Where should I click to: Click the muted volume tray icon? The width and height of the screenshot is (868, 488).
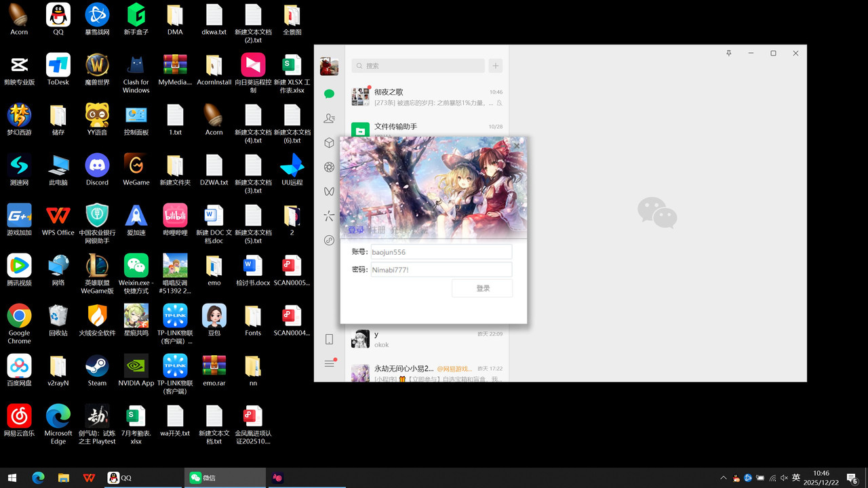coord(785,478)
